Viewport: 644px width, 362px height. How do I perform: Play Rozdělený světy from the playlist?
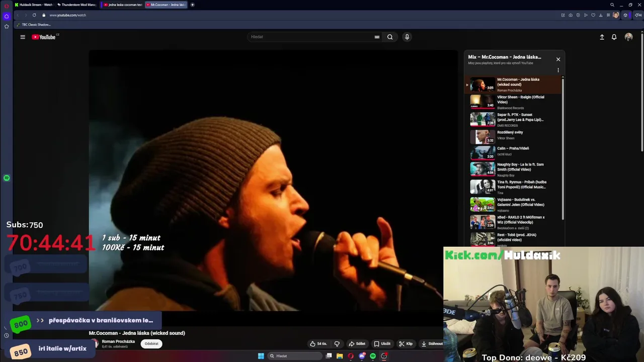[513, 136]
